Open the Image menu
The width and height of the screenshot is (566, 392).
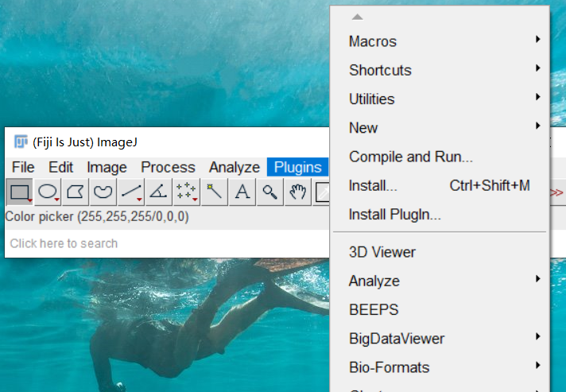click(x=107, y=168)
